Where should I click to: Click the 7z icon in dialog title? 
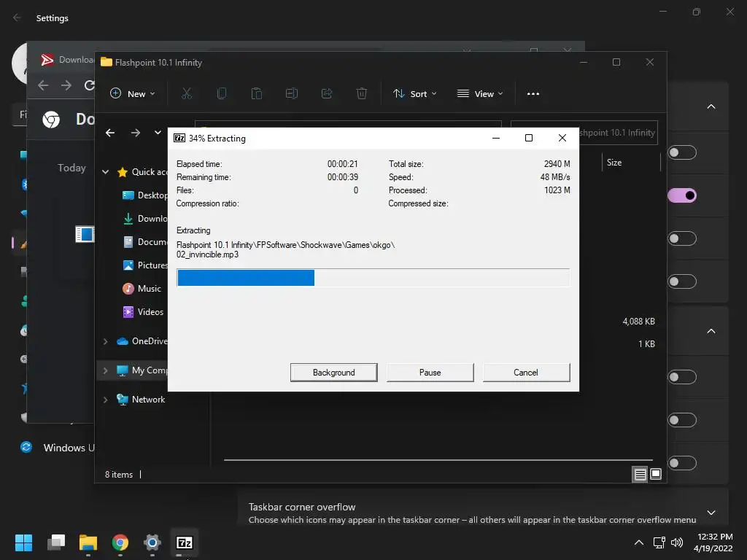tap(179, 138)
